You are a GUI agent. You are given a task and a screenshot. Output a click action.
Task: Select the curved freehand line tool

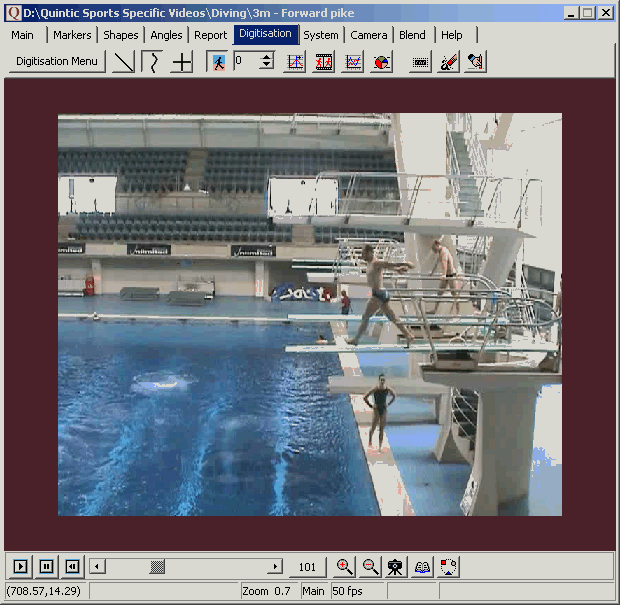[152, 62]
